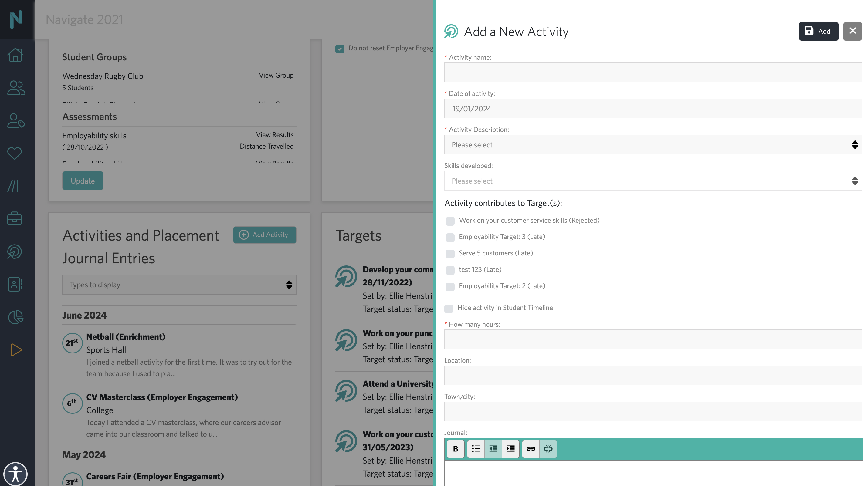Close the Add a New Activity panel
This screenshot has width=868, height=486.
pyautogui.click(x=852, y=31)
